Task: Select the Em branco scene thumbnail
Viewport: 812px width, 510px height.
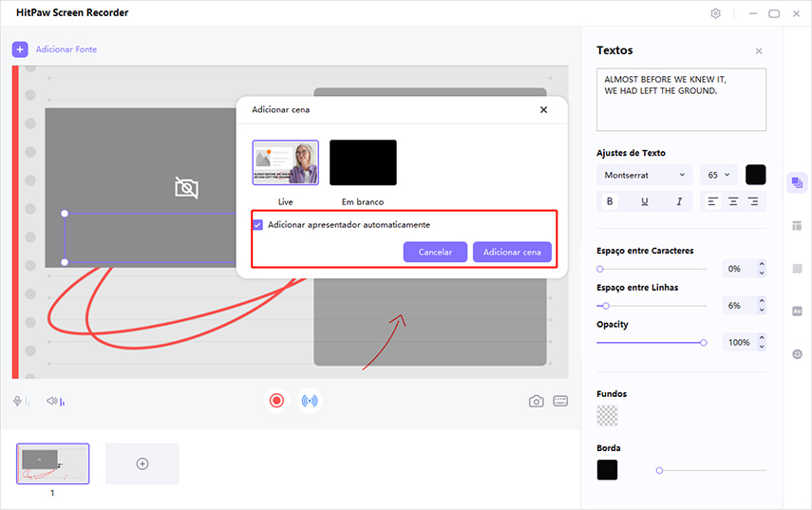Action: click(363, 162)
